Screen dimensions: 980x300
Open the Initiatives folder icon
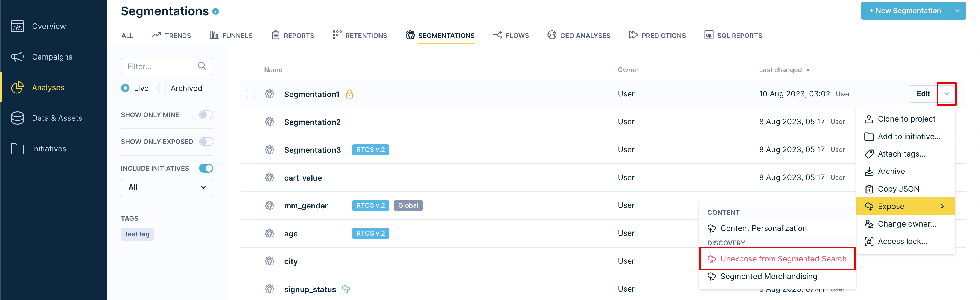(17, 149)
